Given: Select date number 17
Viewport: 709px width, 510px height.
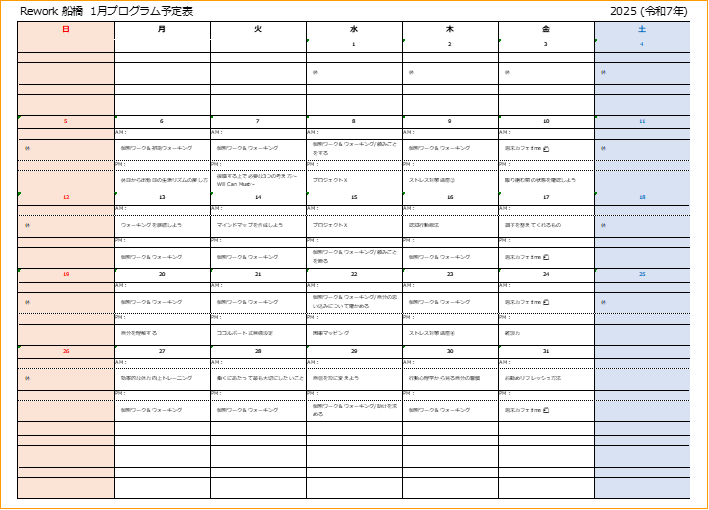Looking at the screenshot, I should [546, 197].
